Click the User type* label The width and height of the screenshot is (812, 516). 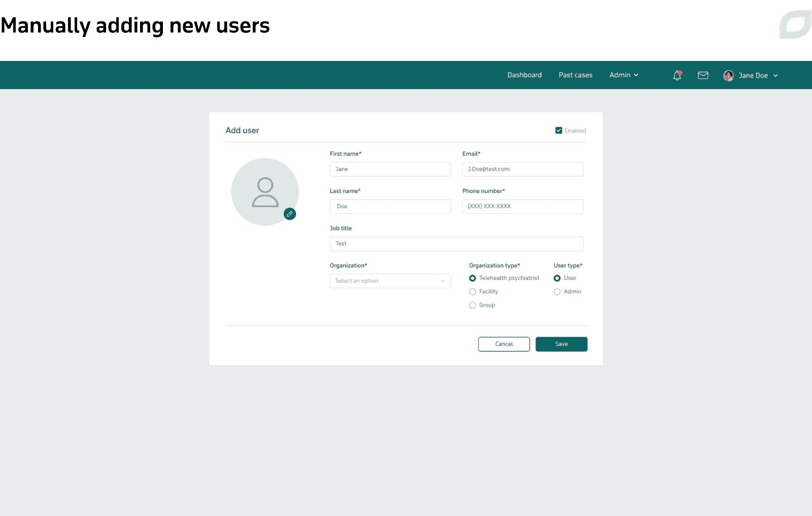point(568,266)
